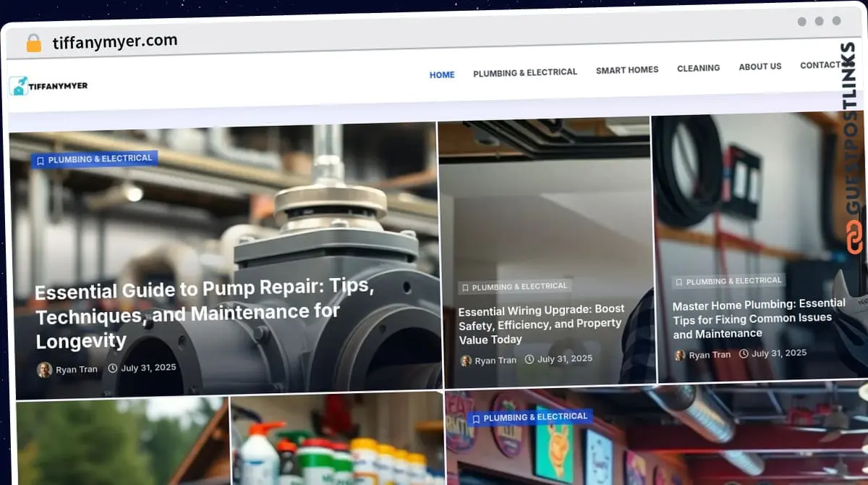Click Ryan Tran avatar on pump repair post

pos(45,369)
